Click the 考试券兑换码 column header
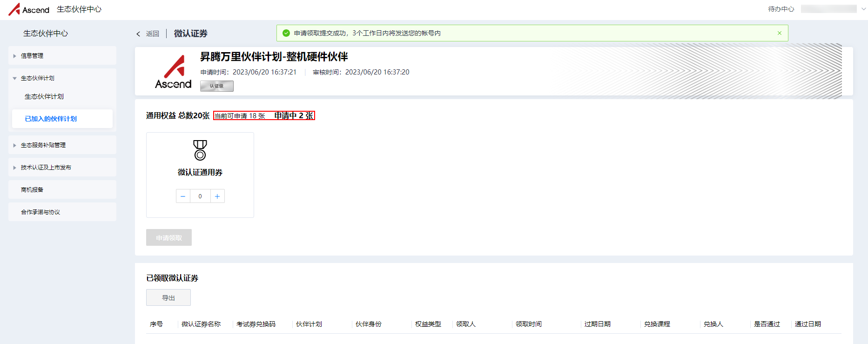The width and height of the screenshot is (868, 344). [x=256, y=324]
